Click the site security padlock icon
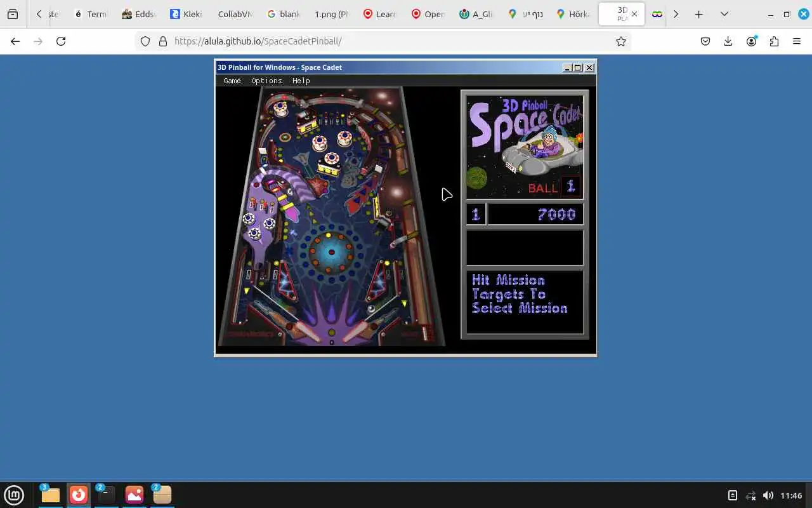Viewport: 812px width, 508px height. [163, 41]
